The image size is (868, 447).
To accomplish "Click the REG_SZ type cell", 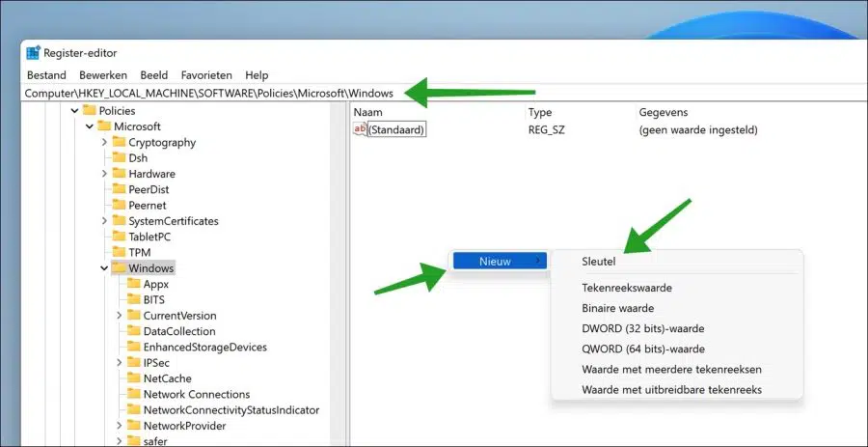I will pos(547,130).
